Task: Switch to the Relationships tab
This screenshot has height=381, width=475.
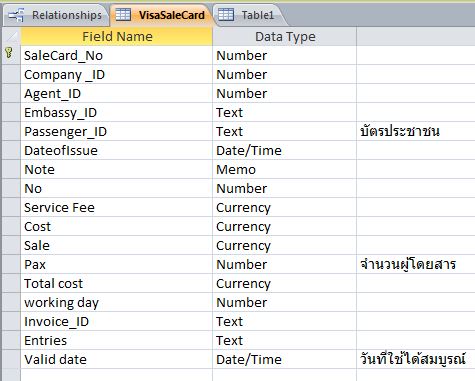Action: tap(55, 15)
